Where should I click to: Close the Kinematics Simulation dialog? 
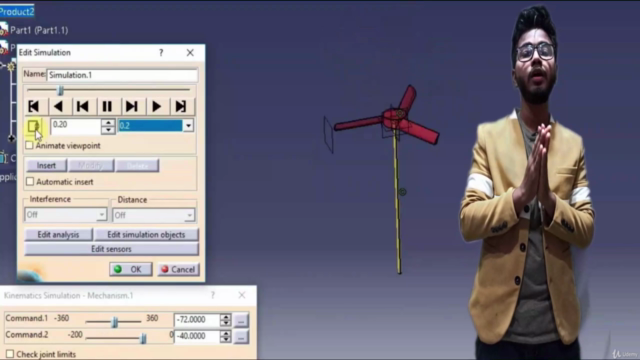pos(242,295)
